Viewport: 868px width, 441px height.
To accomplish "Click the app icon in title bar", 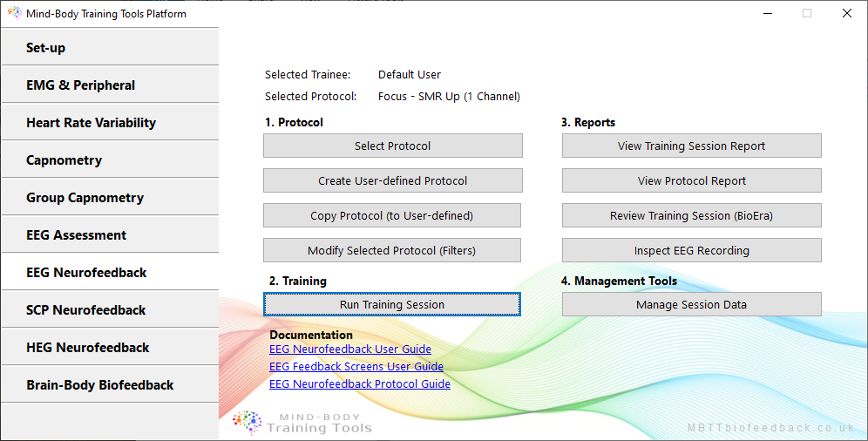I will pos(15,13).
